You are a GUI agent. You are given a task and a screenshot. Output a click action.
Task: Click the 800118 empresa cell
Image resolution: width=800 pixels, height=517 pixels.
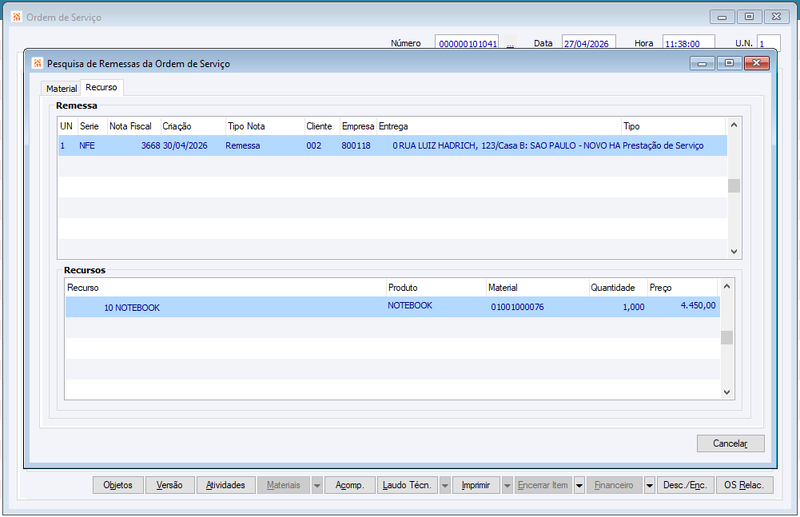tap(356, 145)
